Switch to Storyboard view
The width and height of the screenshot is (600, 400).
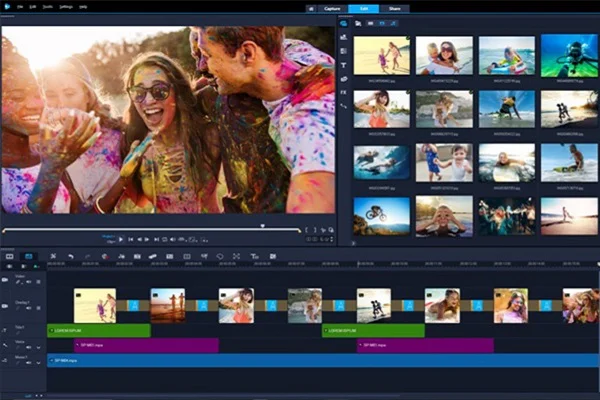[10, 256]
